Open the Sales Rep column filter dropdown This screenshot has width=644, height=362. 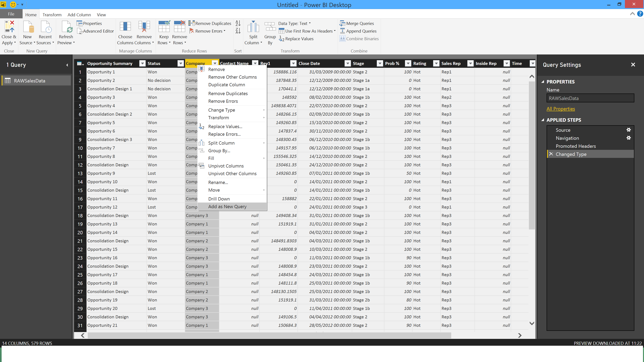[x=471, y=64]
